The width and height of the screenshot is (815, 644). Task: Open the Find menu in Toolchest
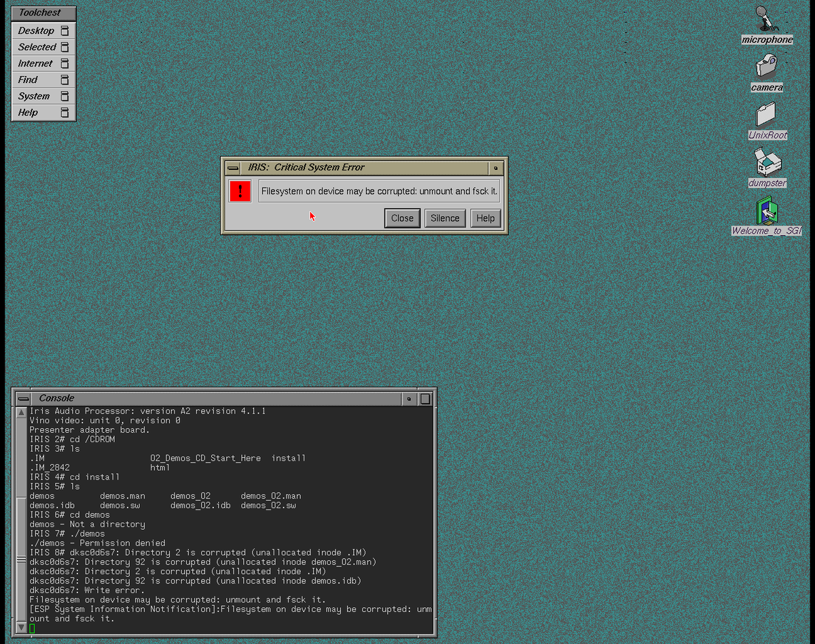(43, 79)
